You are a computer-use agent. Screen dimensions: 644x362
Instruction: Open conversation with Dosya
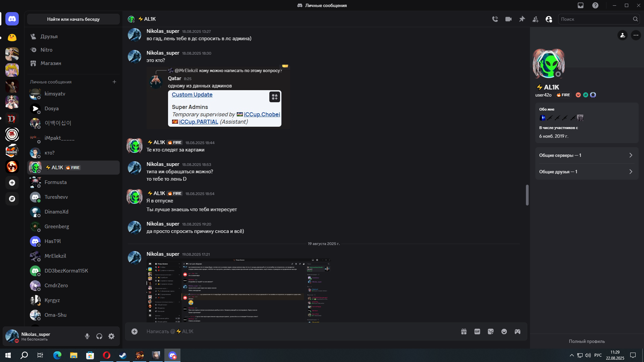[x=73, y=109]
